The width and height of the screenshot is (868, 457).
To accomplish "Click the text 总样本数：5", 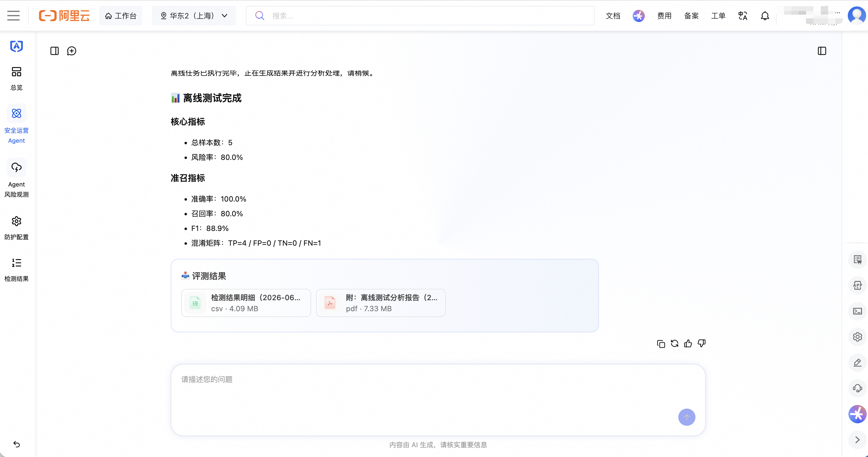I will tap(212, 142).
